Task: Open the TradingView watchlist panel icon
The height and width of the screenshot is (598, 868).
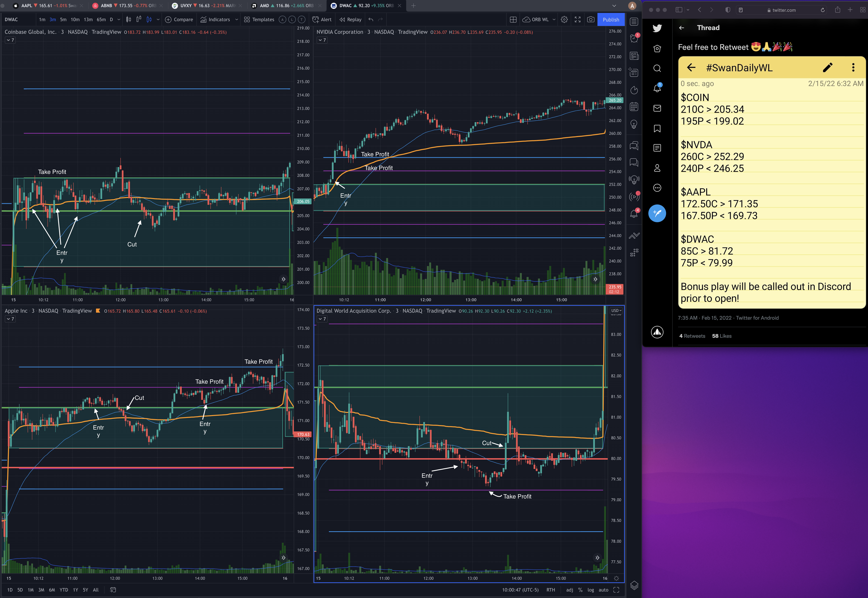Action: pyautogui.click(x=634, y=22)
